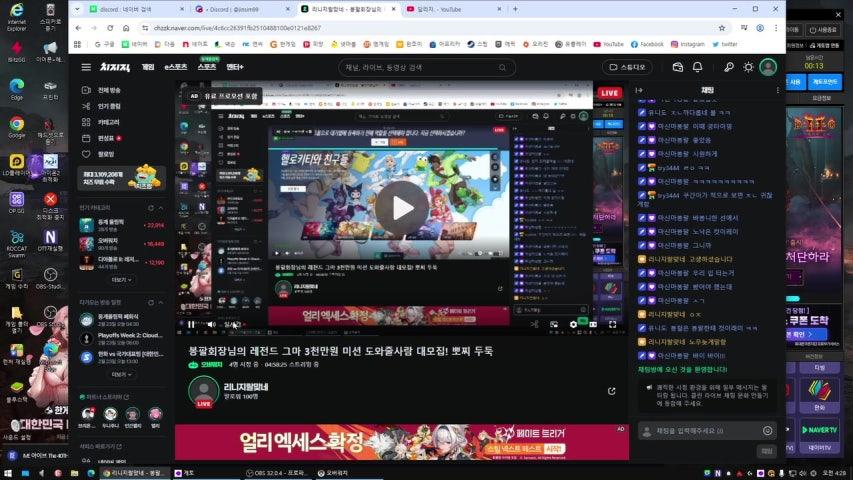Open the chat options kebab menu
853x480 pixels.
click(x=777, y=90)
